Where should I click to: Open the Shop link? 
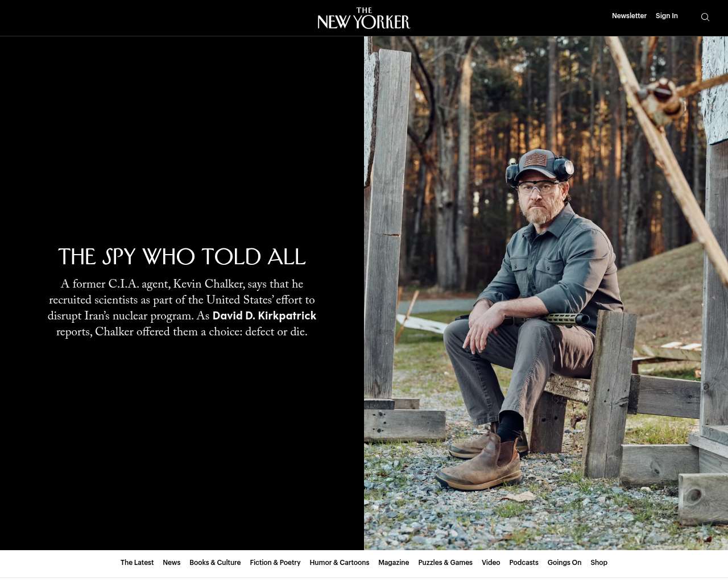(599, 563)
